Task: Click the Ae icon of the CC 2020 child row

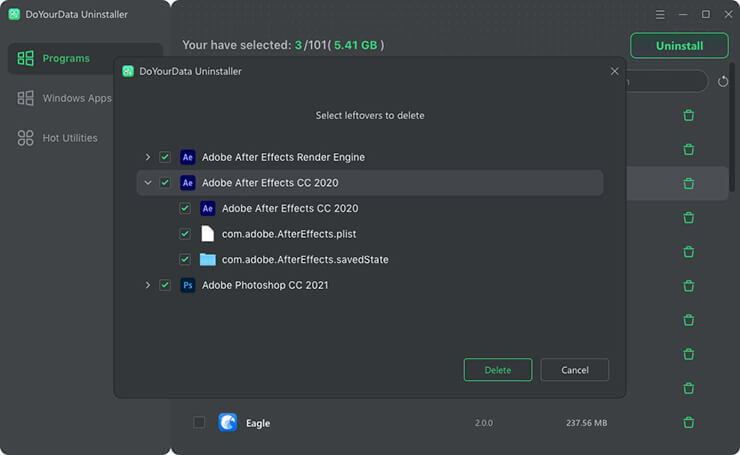Action: coord(208,208)
